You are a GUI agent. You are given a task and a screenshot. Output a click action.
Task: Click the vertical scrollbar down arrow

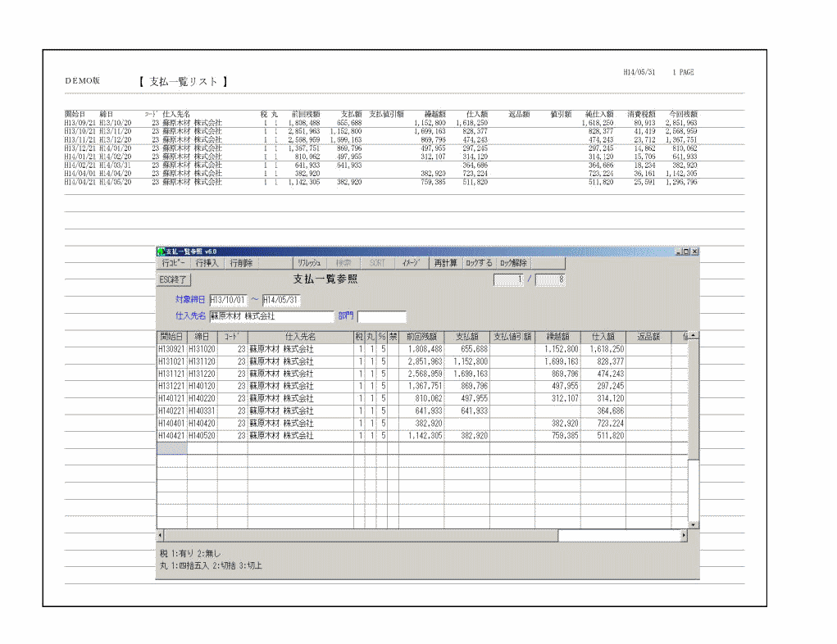pyautogui.click(x=693, y=525)
